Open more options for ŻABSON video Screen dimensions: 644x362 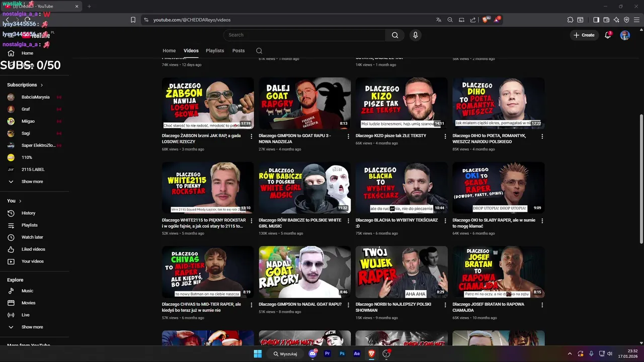pos(252,136)
